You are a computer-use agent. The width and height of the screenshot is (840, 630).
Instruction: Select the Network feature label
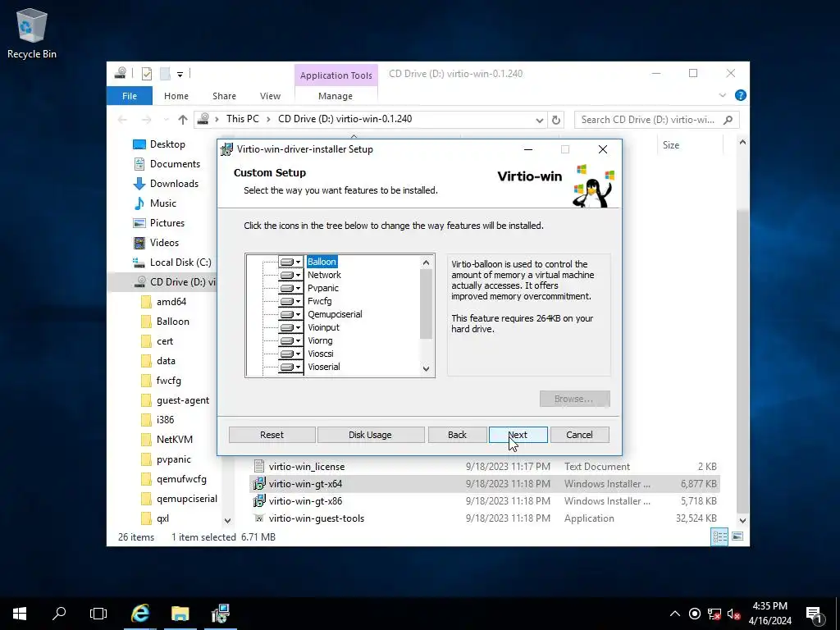[x=324, y=275]
